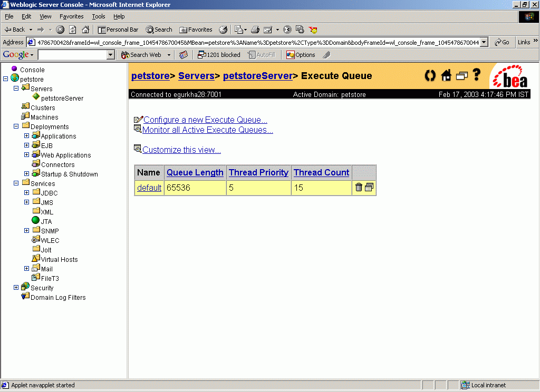Click the Messenger toolbar icon
The height and width of the screenshot is (392, 540).
[313, 30]
